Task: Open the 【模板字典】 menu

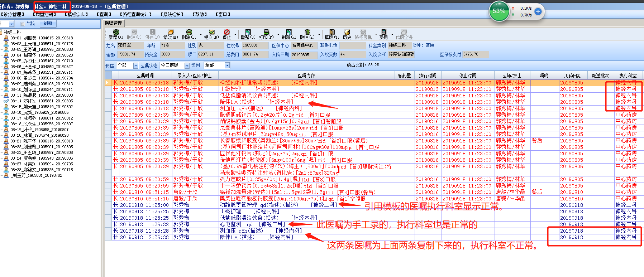Action: (76, 14)
